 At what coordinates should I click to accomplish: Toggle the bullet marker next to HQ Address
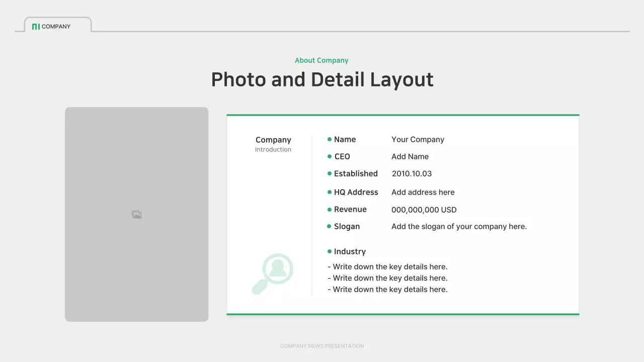tap(329, 192)
